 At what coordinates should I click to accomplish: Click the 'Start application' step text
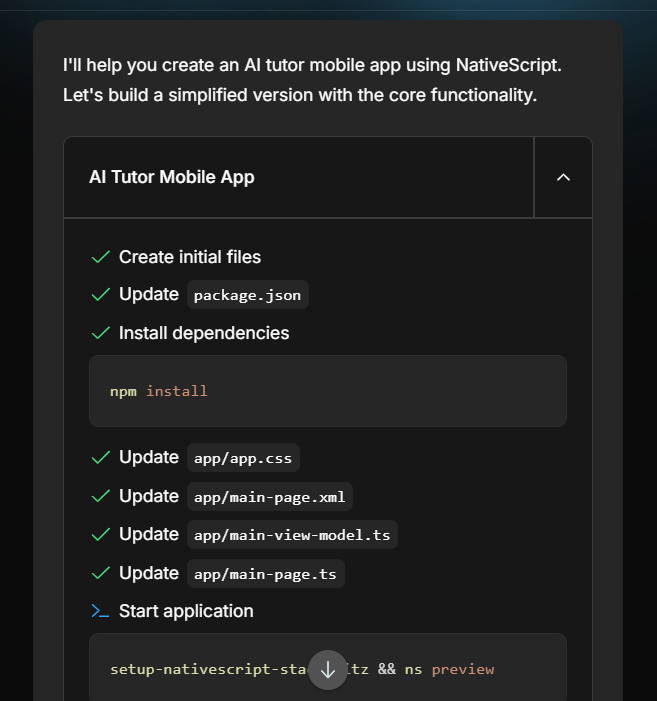coord(186,611)
